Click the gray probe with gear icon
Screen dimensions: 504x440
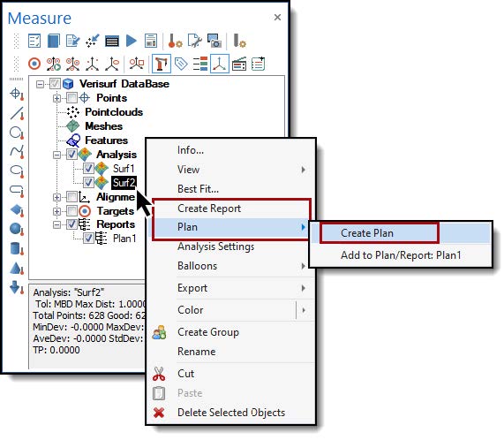click(x=239, y=41)
